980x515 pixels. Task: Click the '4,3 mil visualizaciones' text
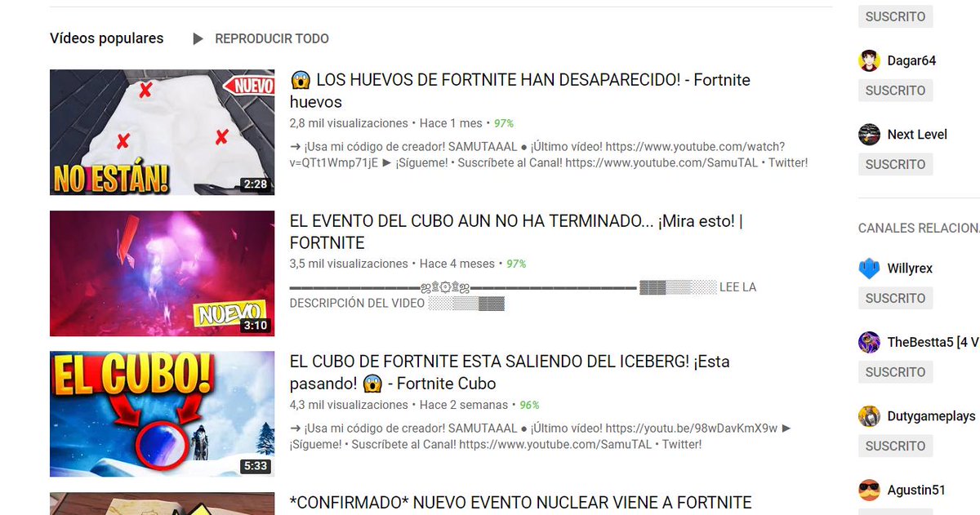(x=349, y=405)
